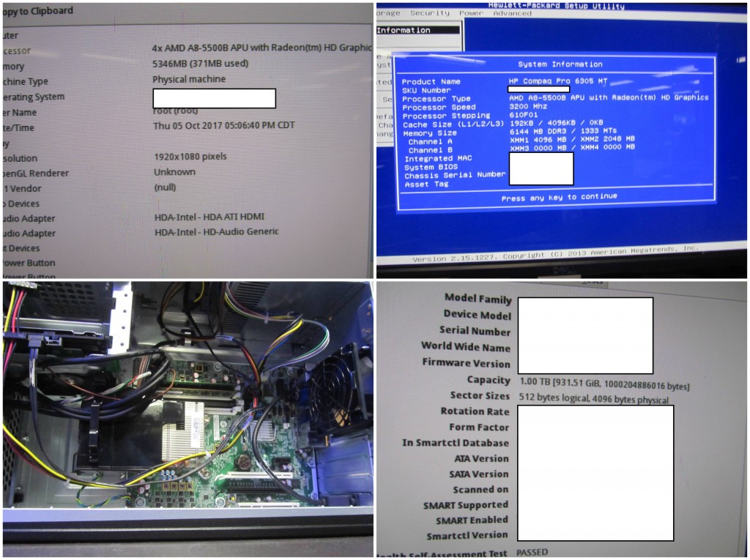The image size is (750, 560).
Task: Select the SMART Supported label
Action: [465, 505]
